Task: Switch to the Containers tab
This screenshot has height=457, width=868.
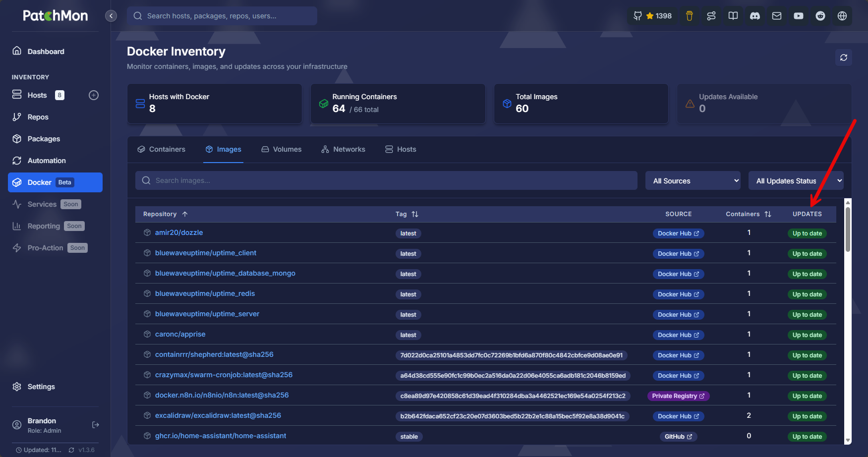Action: tap(161, 149)
